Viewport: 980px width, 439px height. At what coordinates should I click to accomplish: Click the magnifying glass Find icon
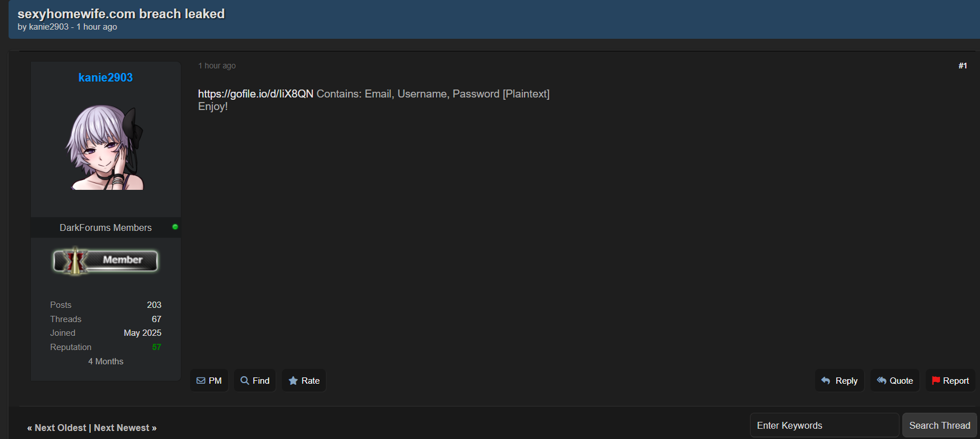245,380
